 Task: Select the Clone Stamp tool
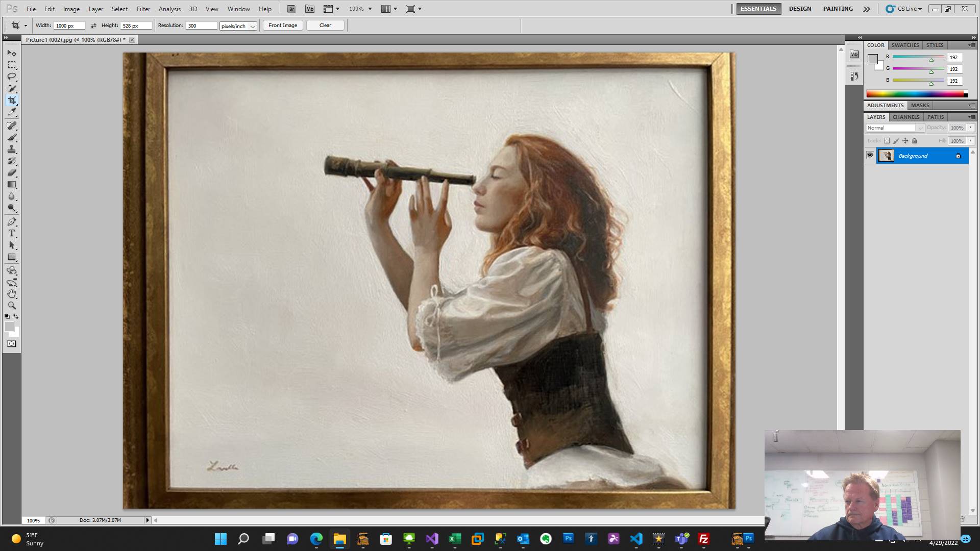coord(12,149)
